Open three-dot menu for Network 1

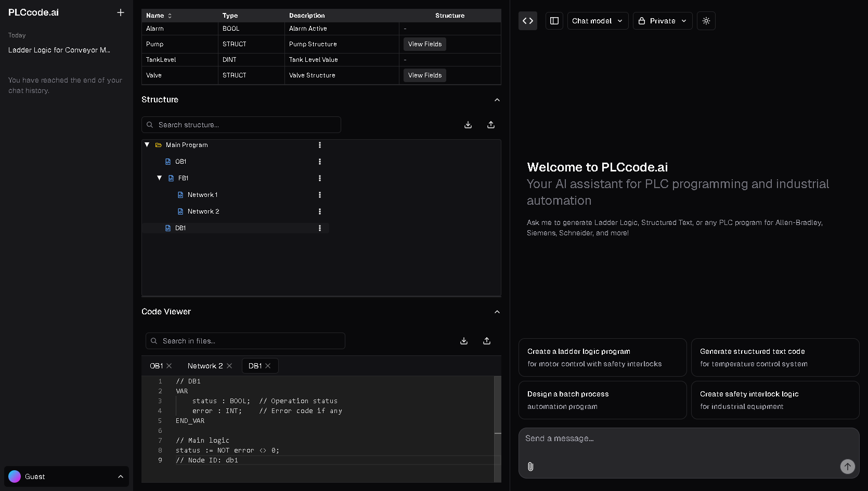320,195
